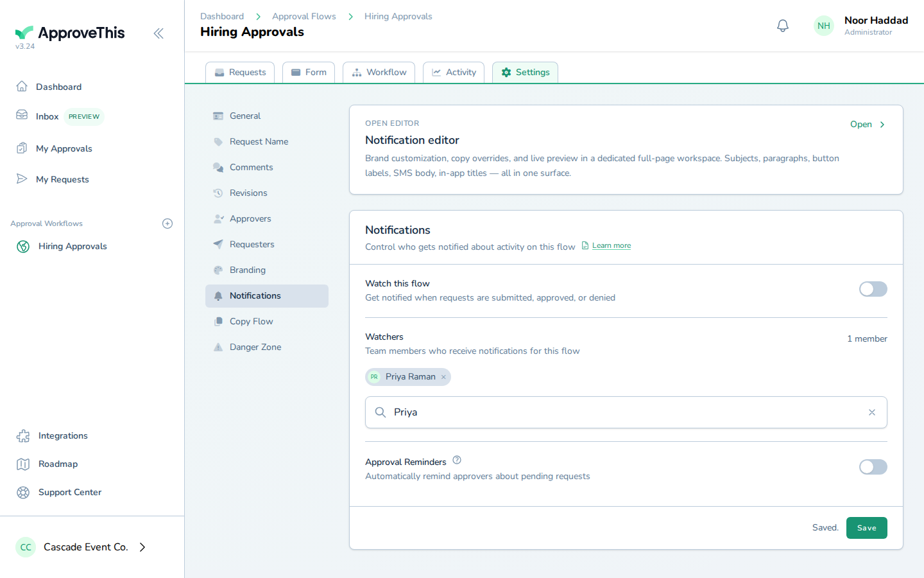This screenshot has width=924, height=578.
Task: Switch to the Activity tab
Action: pos(454,73)
